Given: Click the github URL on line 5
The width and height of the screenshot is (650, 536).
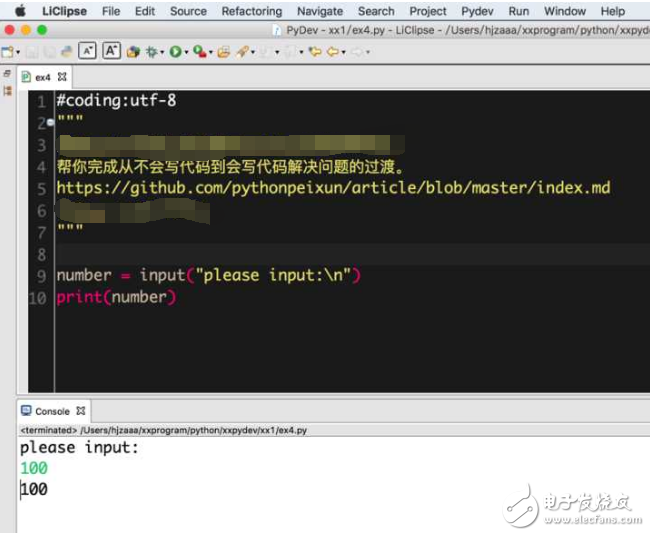Looking at the screenshot, I should tap(332, 188).
